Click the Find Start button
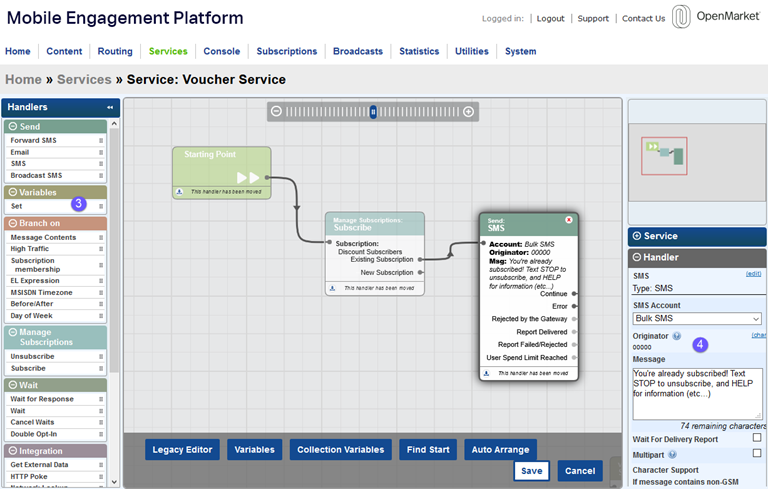768x489 pixels. [x=428, y=450]
